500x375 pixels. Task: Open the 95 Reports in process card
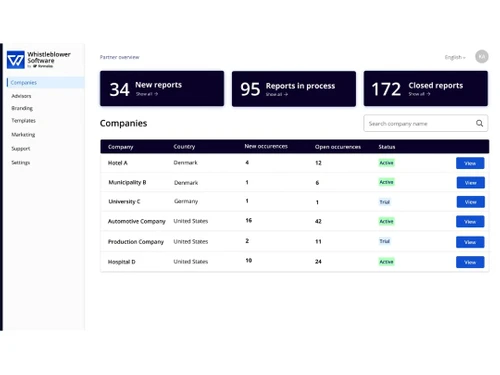(294, 89)
